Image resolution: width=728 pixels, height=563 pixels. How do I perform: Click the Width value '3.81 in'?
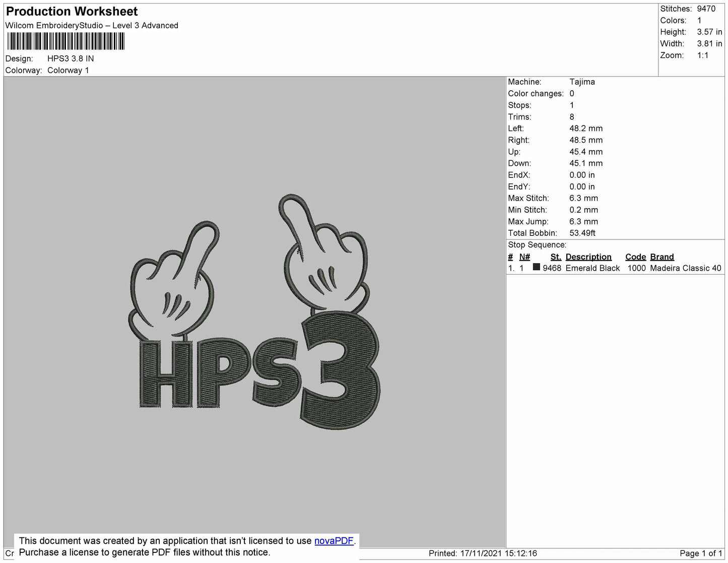[709, 44]
